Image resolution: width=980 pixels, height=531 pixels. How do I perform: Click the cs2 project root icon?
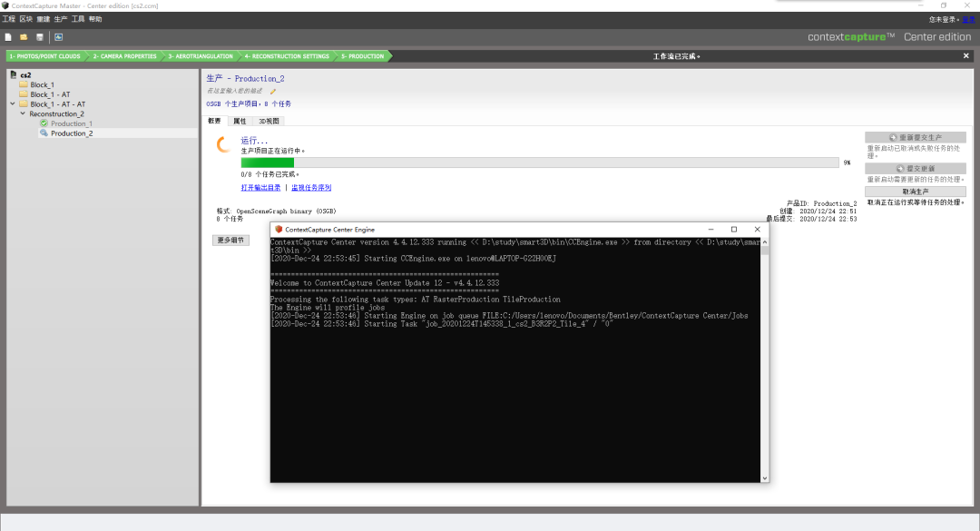[x=13, y=74]
